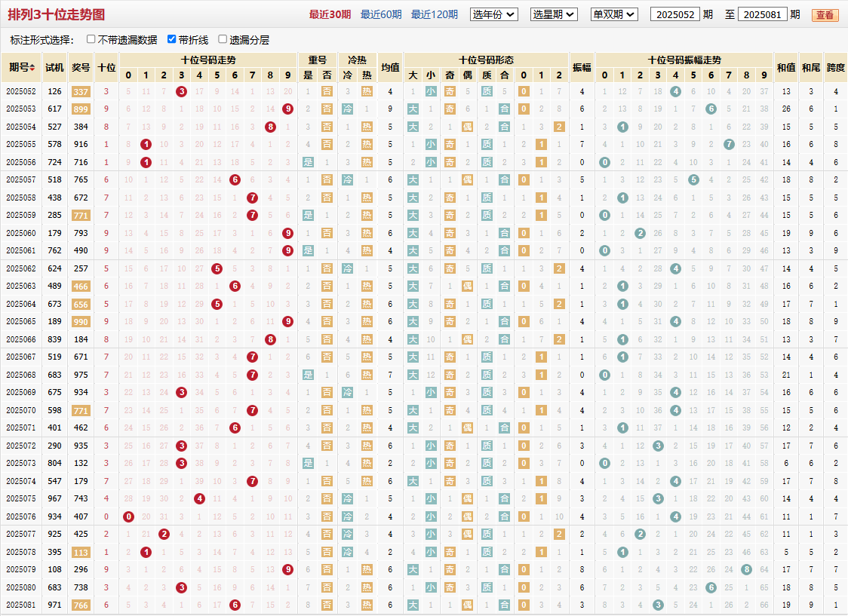This screenshot has height=616, width=848.
Task: Click the 质 marker in row 2025077
Action: point(487,534)
